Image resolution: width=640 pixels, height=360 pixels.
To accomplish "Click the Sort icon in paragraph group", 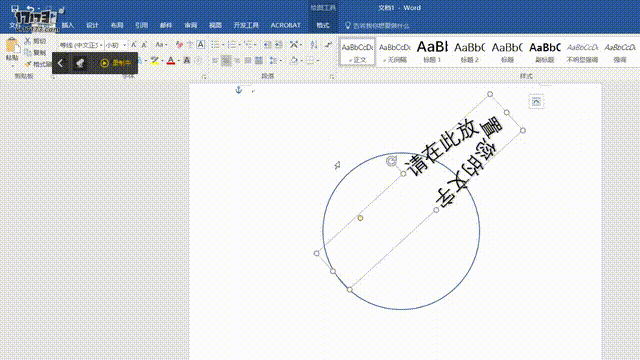I will pos(313,44).
